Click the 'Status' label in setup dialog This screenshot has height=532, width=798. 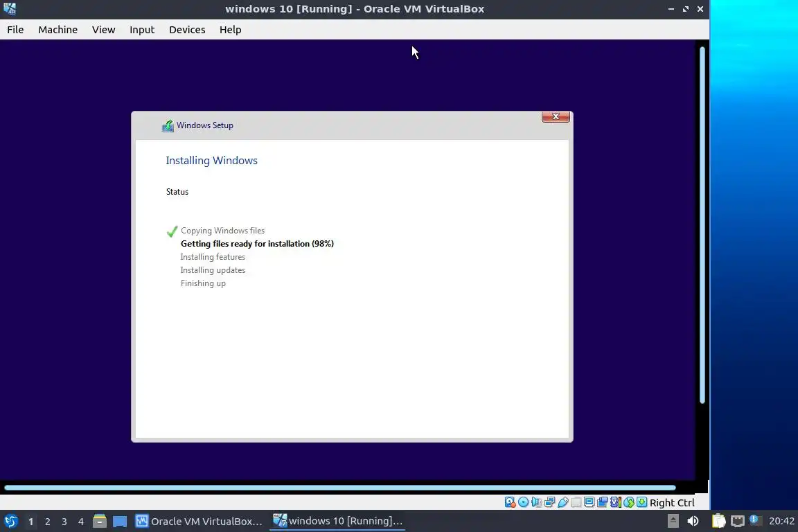click(177, 192)
